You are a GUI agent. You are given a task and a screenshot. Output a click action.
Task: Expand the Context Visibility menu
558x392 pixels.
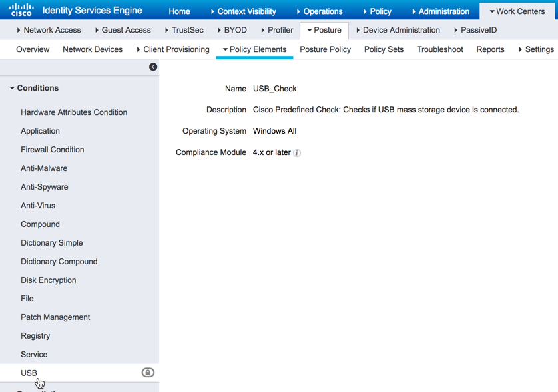pyautogui.click(x=244, y=11)
